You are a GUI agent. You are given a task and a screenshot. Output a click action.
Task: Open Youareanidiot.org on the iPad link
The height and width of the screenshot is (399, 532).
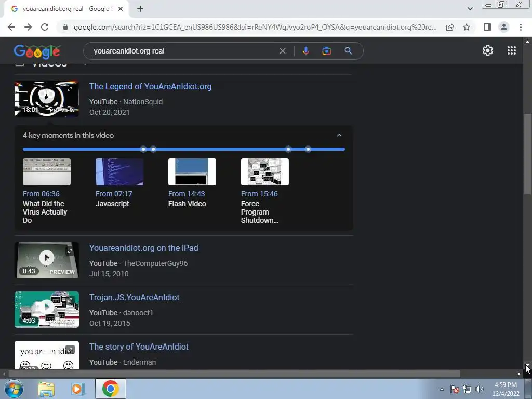pos(144,248)
